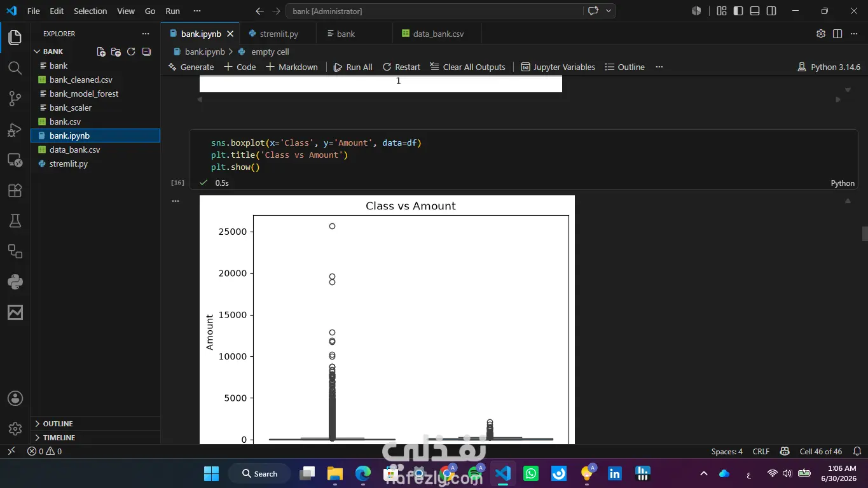Open the Python environments view
The image size is (868, 488).
(15, 282)
